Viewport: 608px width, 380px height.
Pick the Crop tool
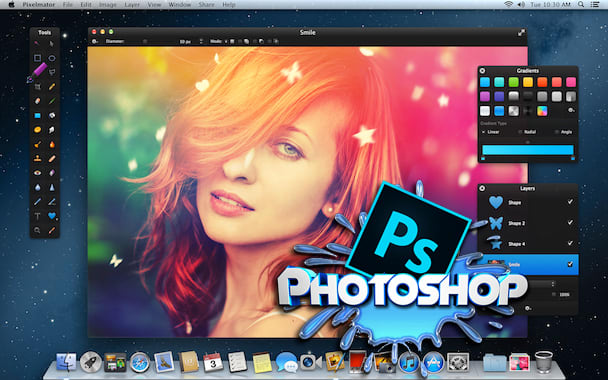coord(37,87)
